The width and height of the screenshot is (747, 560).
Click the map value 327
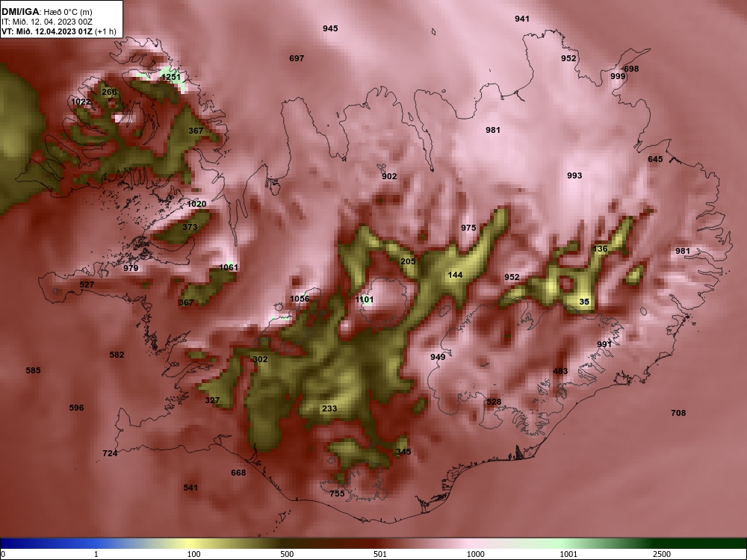tap(212, 400)
